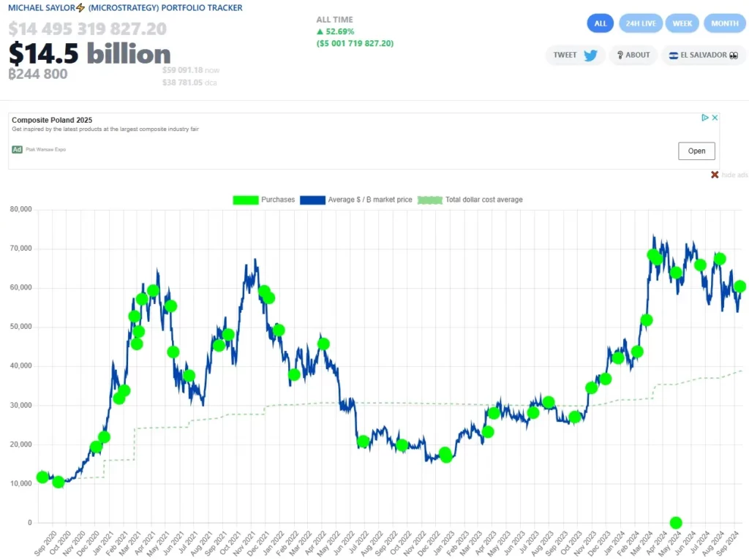Viewport: 749px width, 560px height.
Task: Click the question mark icon beside ABOUT
Action: (620, 56)
